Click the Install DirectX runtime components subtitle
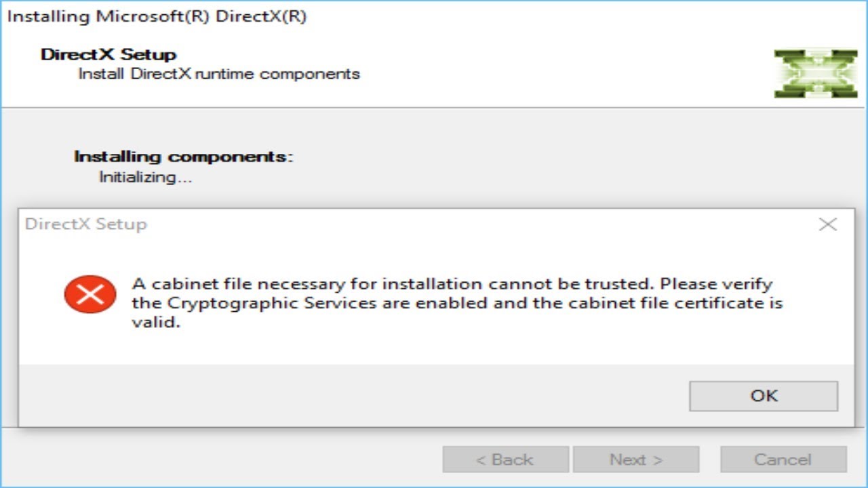This screenshot has width=868, height=488. 218,74
